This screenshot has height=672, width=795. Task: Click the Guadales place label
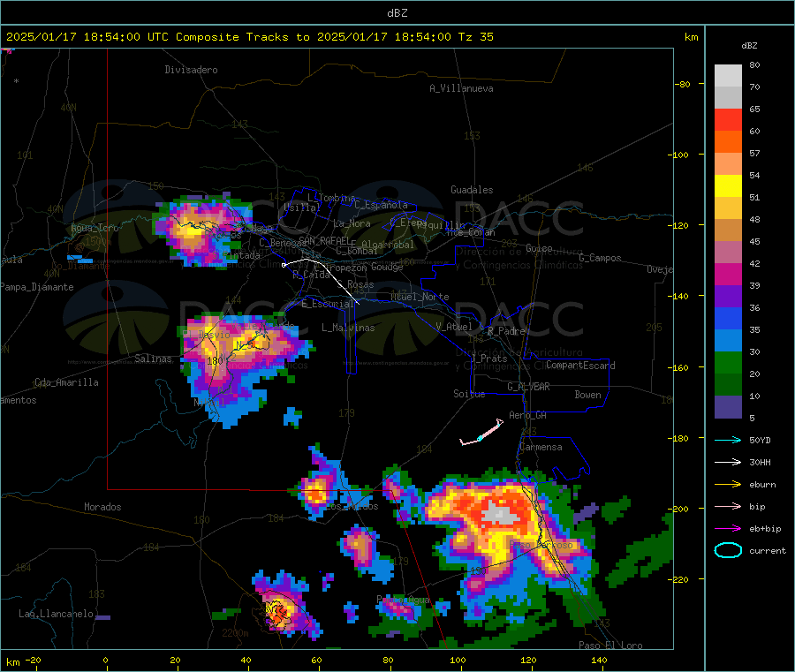click(472, 190)
